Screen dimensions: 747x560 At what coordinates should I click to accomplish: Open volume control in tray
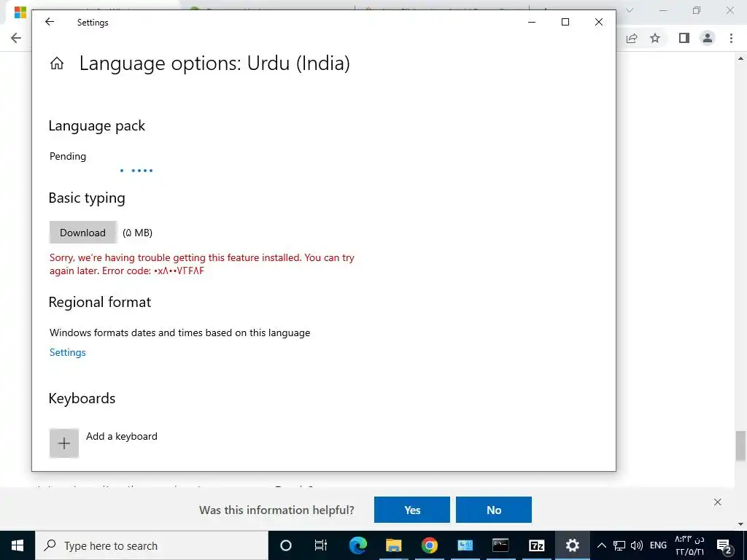(x=636, y=545)
